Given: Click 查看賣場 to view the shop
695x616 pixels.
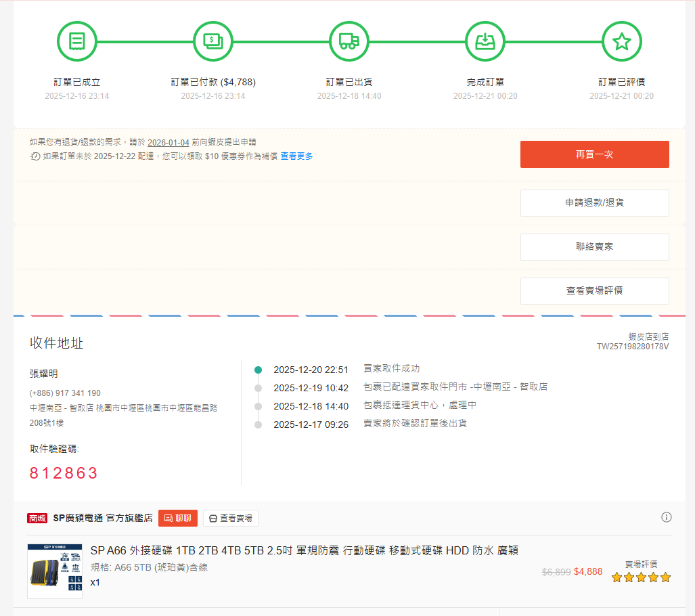Looking at the screenshot, I should point(230,519).
